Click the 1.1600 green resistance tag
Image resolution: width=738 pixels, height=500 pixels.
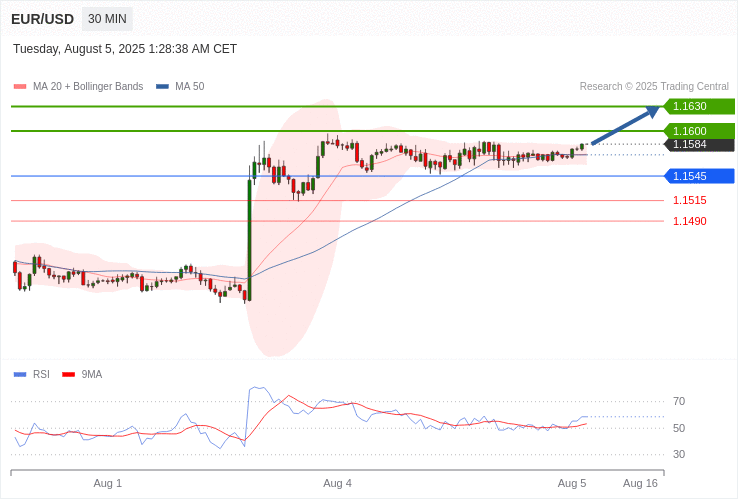(699, 131)
